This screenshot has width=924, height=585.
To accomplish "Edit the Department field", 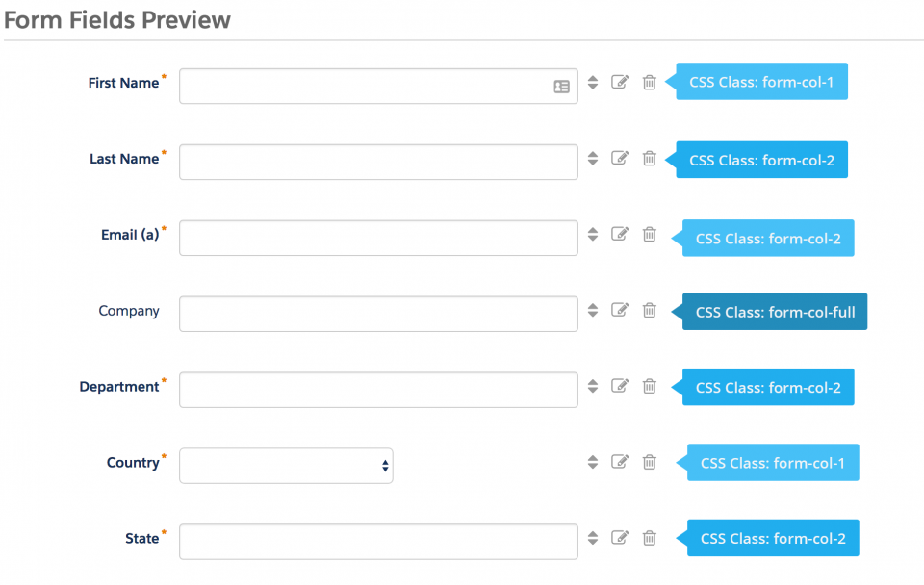I will coord(620,386).
